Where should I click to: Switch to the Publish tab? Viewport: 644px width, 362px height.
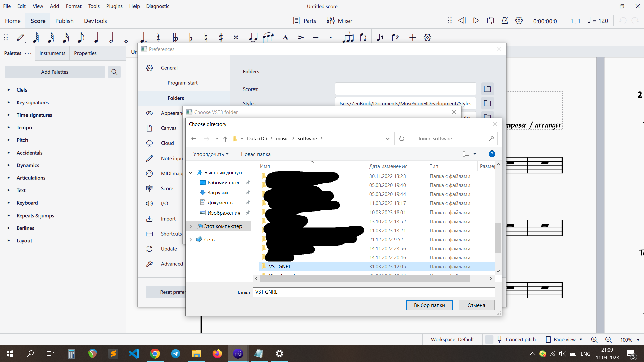point(64,21)
